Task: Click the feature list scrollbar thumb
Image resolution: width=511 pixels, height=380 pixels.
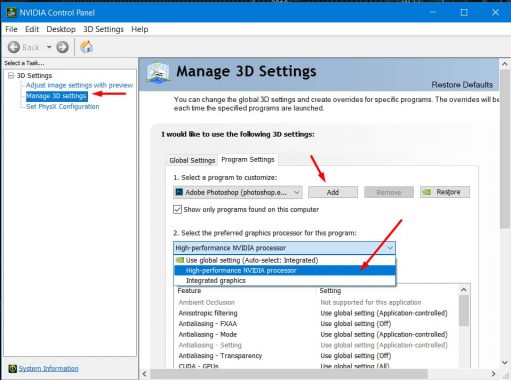Action: [464, 310]
